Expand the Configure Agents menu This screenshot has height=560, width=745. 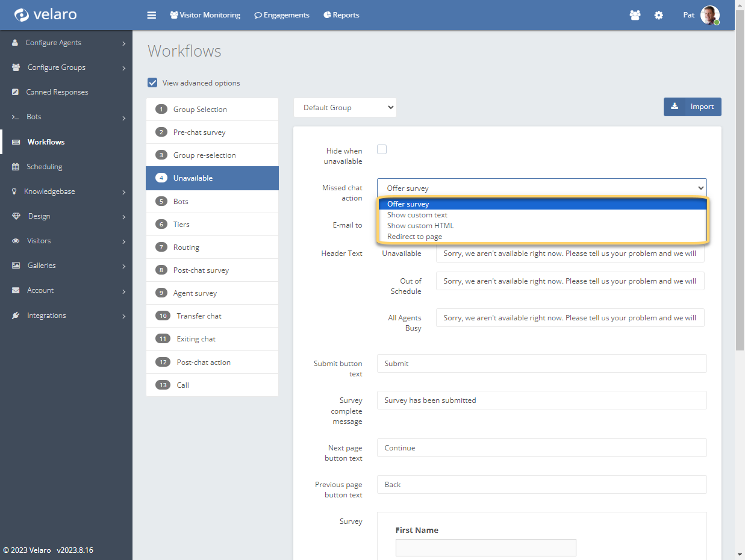(66, 43)
